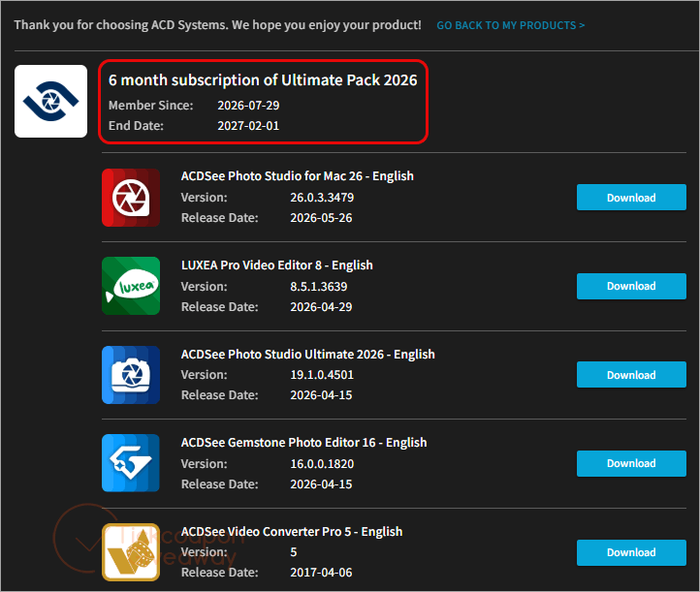The width and height of the screenshot is (700, 592).
Task: Click release date 2017-04-06
Action: 321,573
